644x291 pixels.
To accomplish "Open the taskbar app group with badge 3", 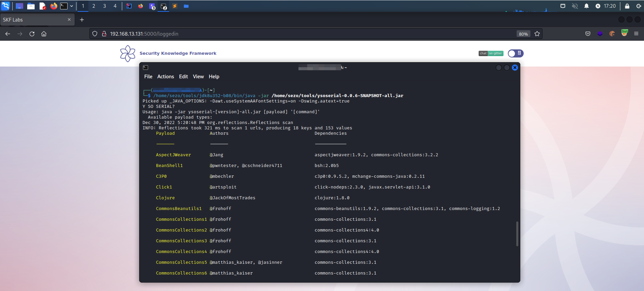I will (152, 6).
